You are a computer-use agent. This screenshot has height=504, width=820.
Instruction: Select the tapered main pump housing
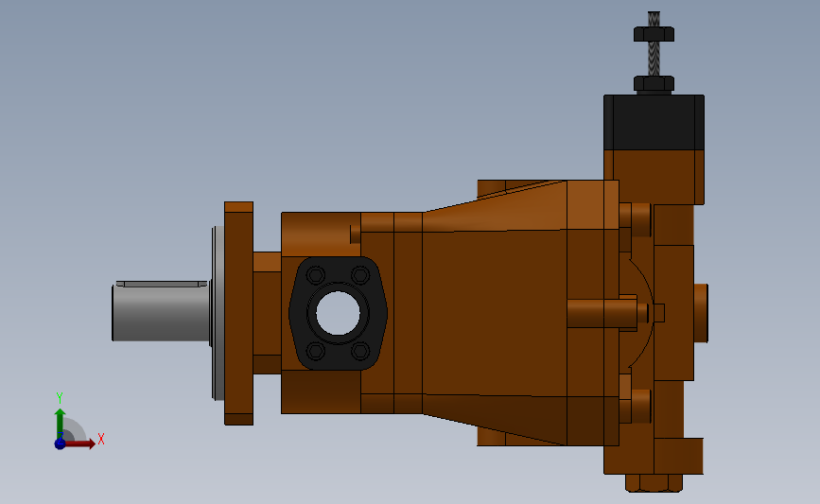pyautogui.click(x=495, y=313)
